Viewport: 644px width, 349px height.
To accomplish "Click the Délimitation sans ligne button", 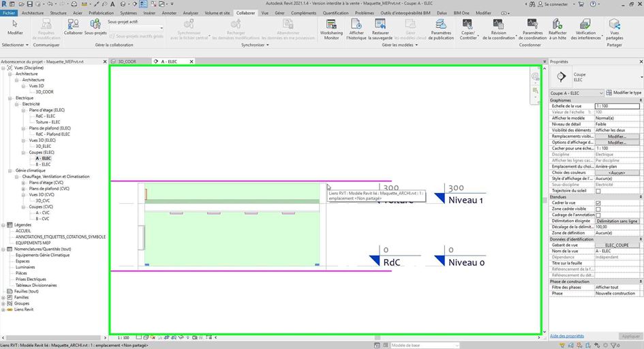I will 617,222.
